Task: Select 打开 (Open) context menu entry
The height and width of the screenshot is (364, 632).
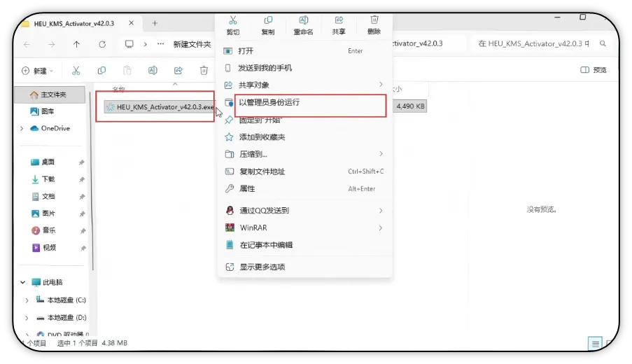Action: point(304,51)
